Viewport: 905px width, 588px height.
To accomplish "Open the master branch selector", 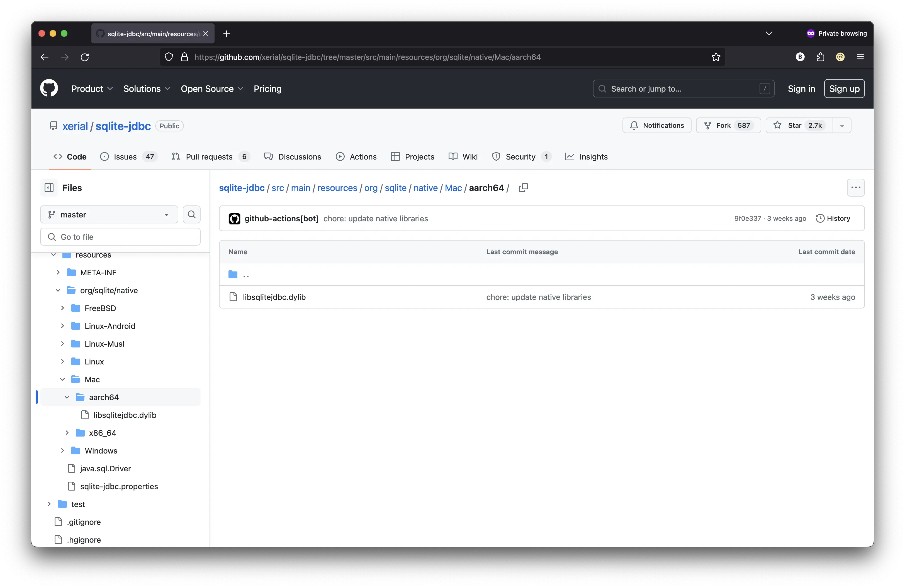I will 109,215.
